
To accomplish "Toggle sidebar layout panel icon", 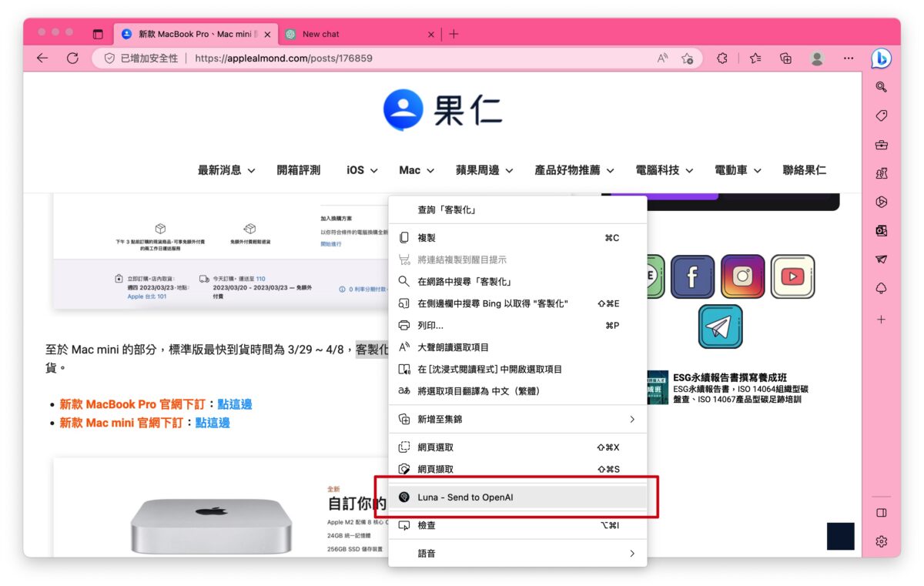I will click(881, 513).
